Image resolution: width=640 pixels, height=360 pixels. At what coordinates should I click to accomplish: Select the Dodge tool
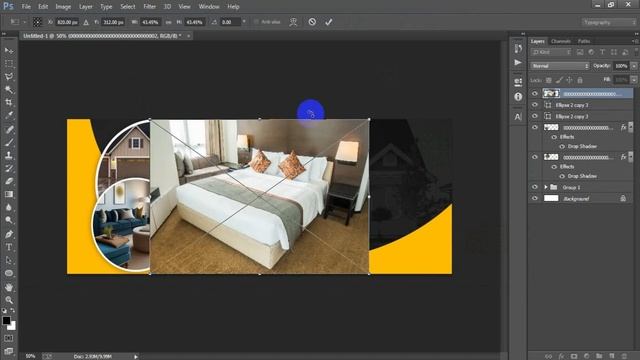pyautogui.click(x=9, y=220)
